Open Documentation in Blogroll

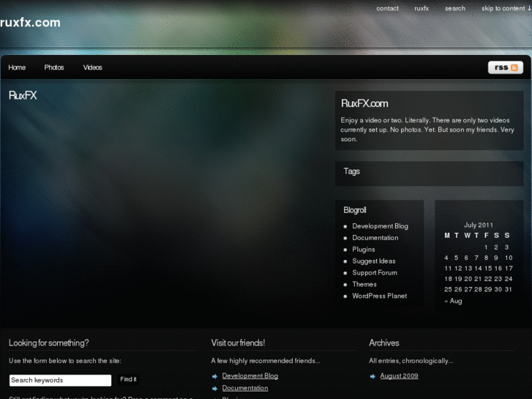pyautogui.click(x=375, y=238)
